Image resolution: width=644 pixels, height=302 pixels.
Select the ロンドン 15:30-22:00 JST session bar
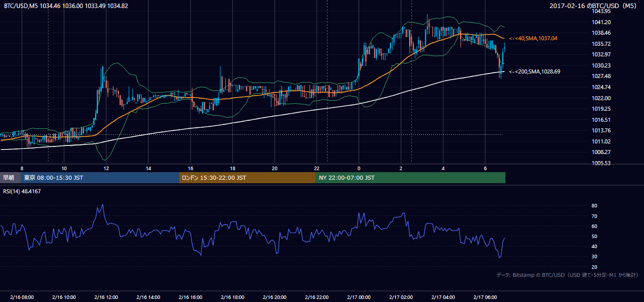coord(247,178)
